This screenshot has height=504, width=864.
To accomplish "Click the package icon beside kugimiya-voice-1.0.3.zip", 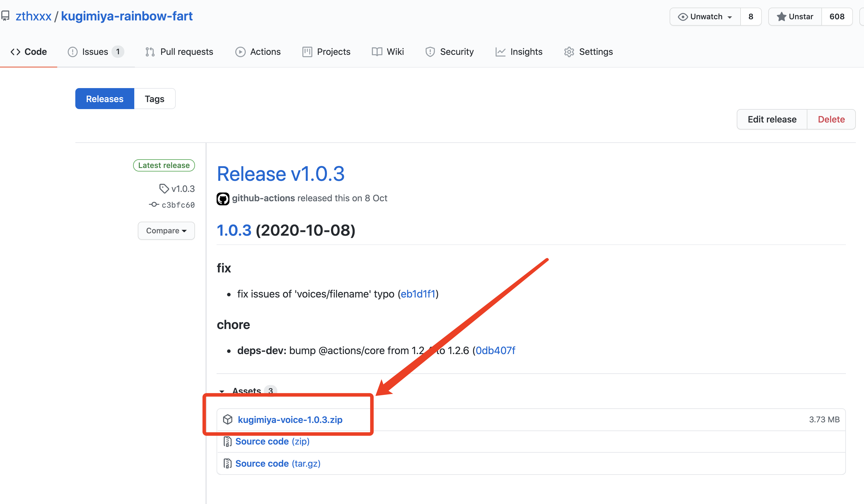I will click(x=228, y=419).
